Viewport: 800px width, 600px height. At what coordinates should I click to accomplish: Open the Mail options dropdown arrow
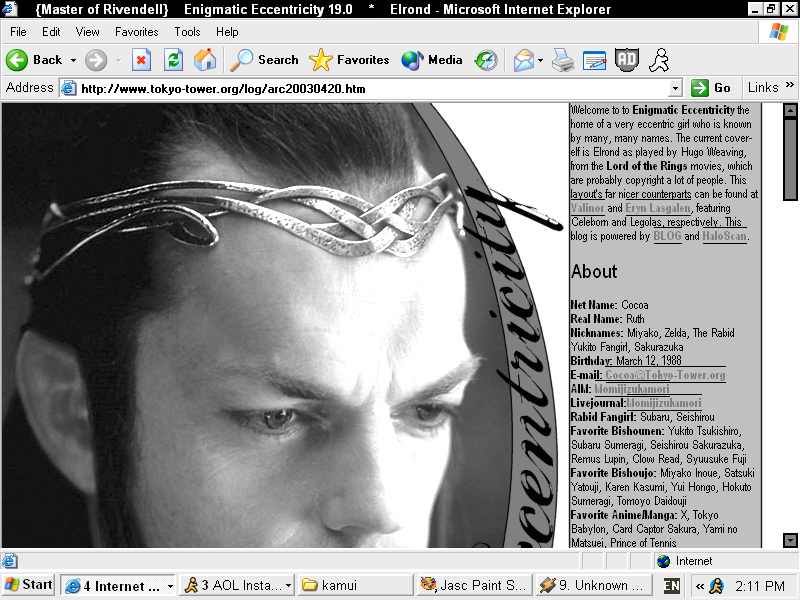[540, 60]
